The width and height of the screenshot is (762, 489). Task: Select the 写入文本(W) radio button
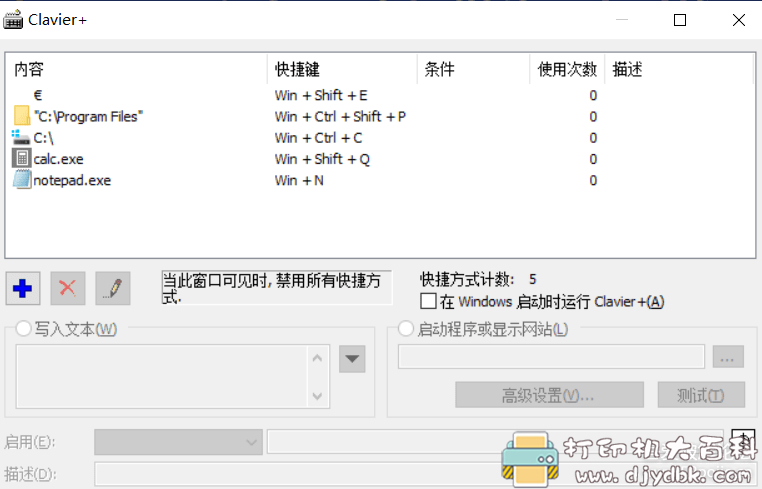click(x=23, y=329)
